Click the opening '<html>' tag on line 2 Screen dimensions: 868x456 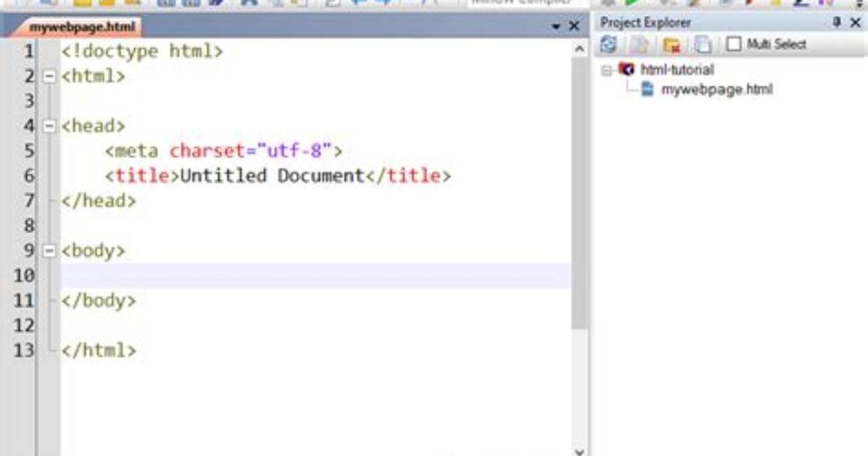[93, 76]
